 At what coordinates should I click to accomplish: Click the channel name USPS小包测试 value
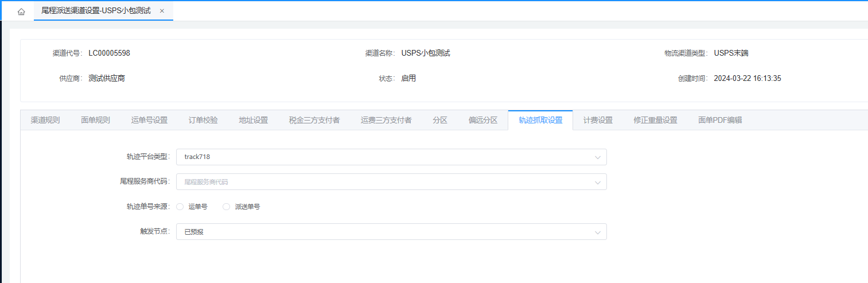426,53
